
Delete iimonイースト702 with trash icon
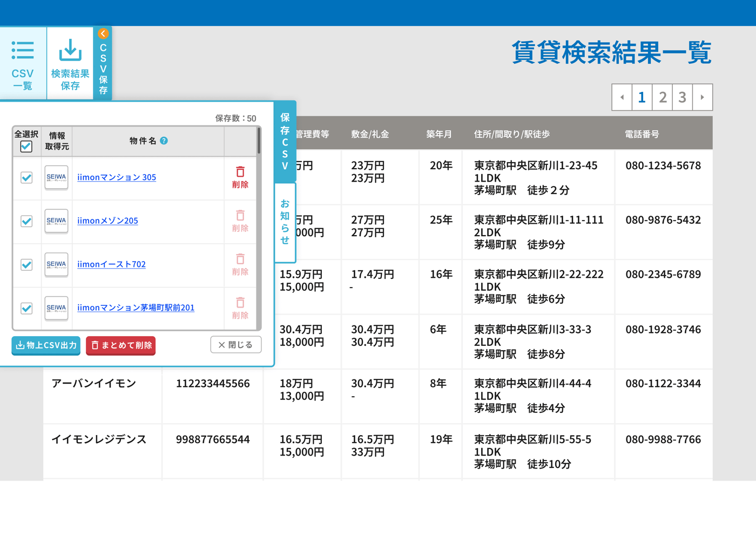(240, 264)
